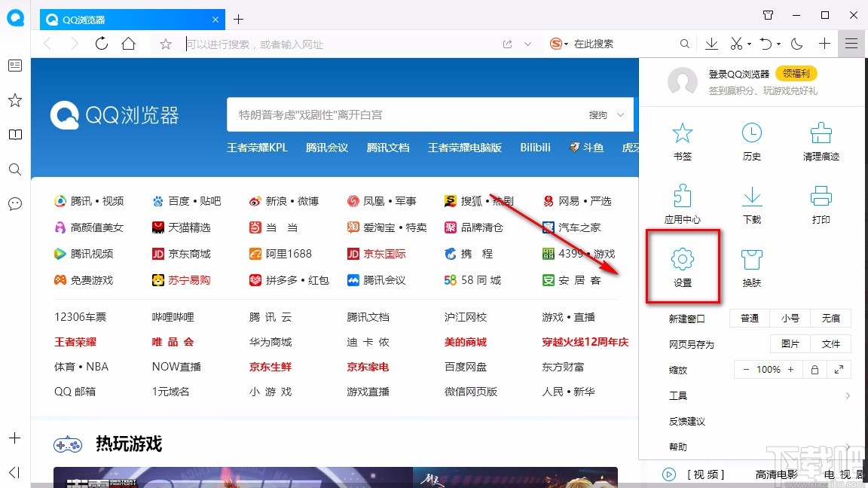Viewport: 868px width, 488px height.
Task: Open the Bilibili link in the navigation bar
Action: [535, 148]
